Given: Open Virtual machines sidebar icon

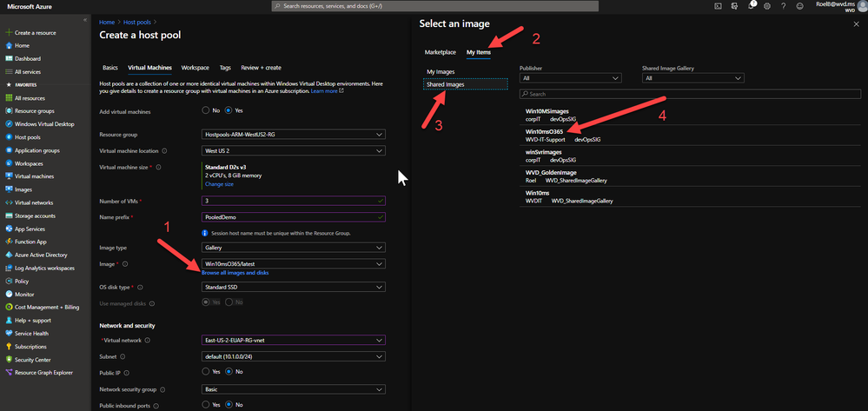Looking at the screenshot, I should point(9,176).
